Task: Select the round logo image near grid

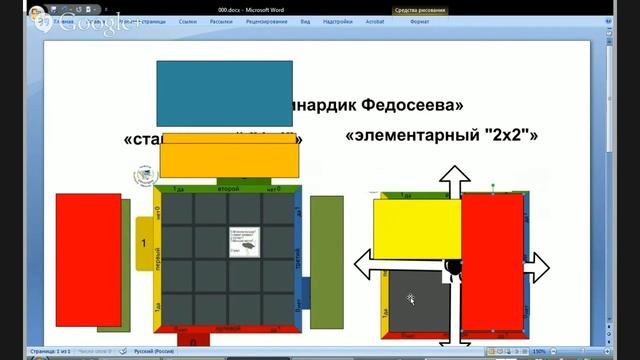Action: (x=145, y=176)
